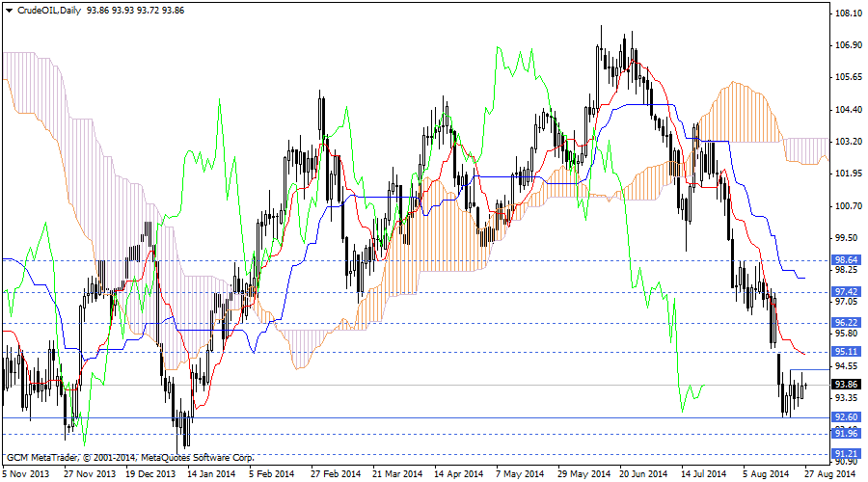Select the 92.60 support level tag
Image resolution: width=868 pixels, height=482 pixels.
[846, 417]
